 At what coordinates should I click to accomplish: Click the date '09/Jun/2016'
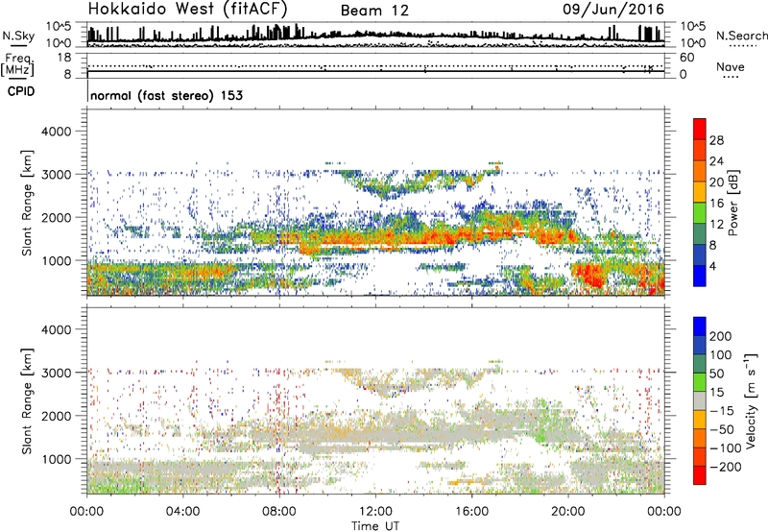tap(612, 9)
